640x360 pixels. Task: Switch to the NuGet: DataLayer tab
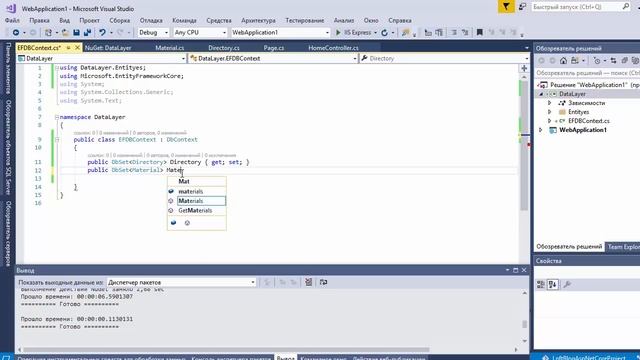[108, 48]
